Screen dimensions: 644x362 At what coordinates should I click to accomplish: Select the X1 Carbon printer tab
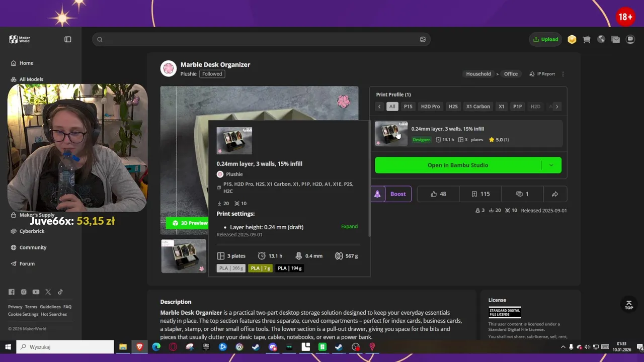point(478,107)
